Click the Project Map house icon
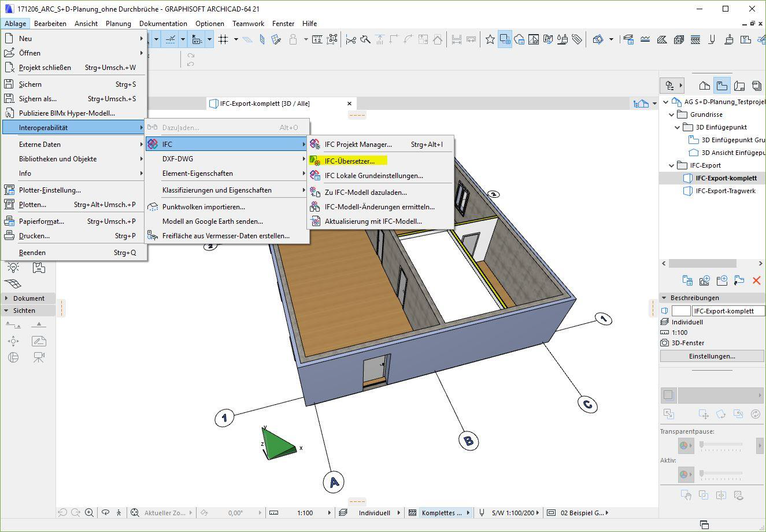 click(x=704, y=86)
